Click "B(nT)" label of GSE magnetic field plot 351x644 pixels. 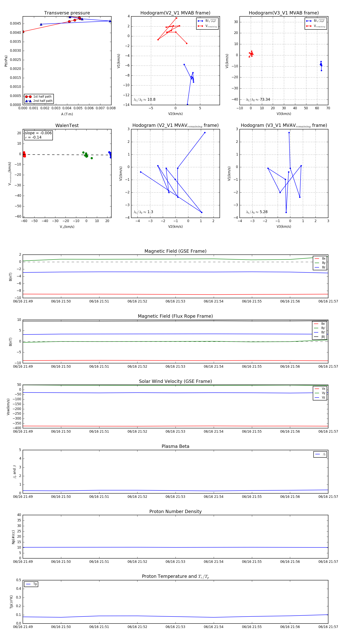point(11,277)
